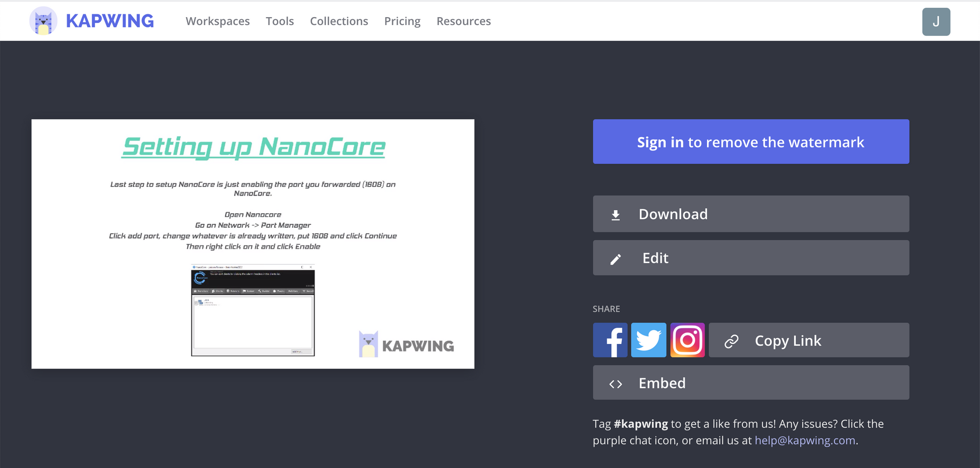Open the Workspaces menu item
The image size is (980, 468).
(x=218, y=21)
